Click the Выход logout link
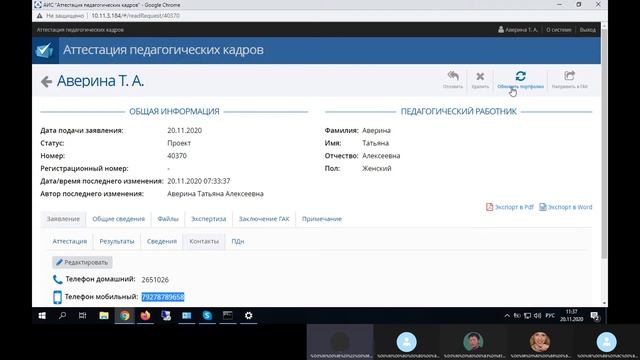Viewport: 640px width, 360px height. tap(587, 30)
